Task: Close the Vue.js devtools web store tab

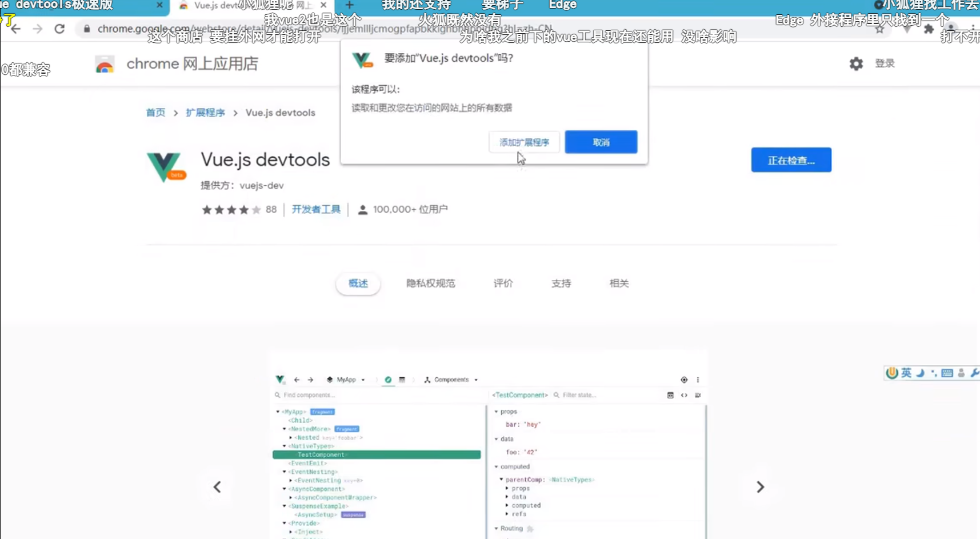Action: [x=323, y=5]
